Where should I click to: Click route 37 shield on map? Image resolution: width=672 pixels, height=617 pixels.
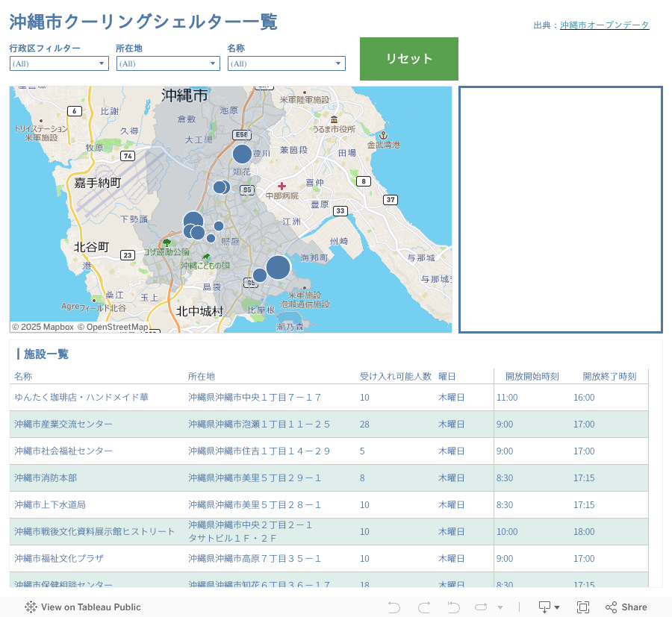point(391,199)
